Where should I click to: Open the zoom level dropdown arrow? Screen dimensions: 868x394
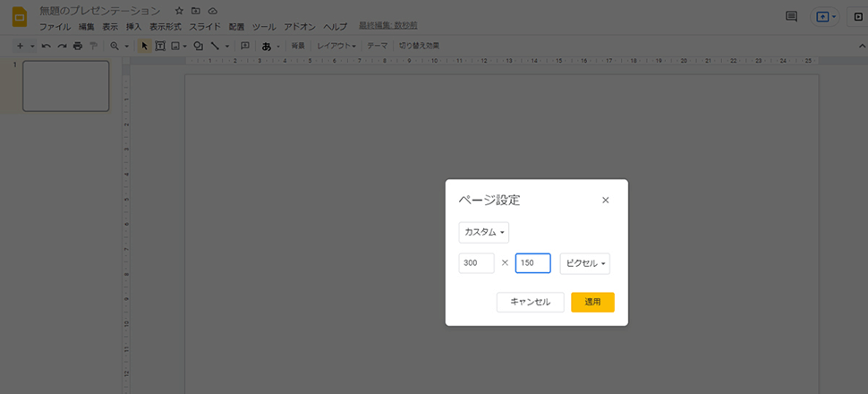coord(127,46)
